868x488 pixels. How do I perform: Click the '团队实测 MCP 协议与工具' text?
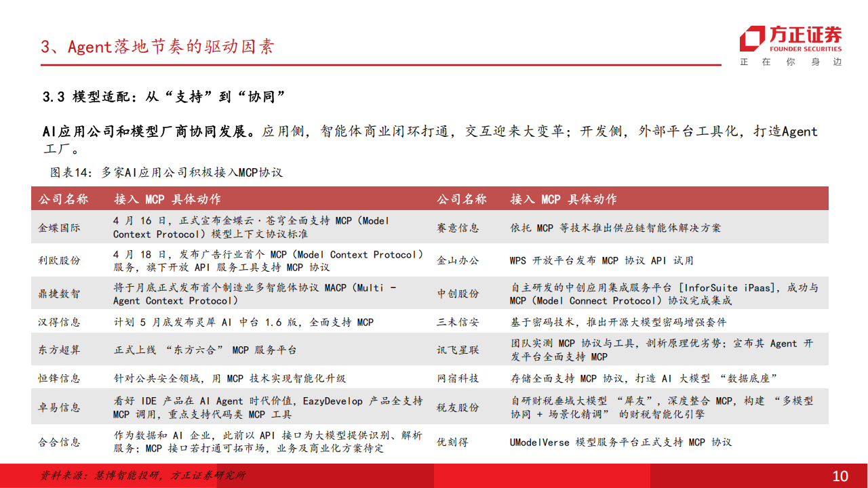click(662, 350)
